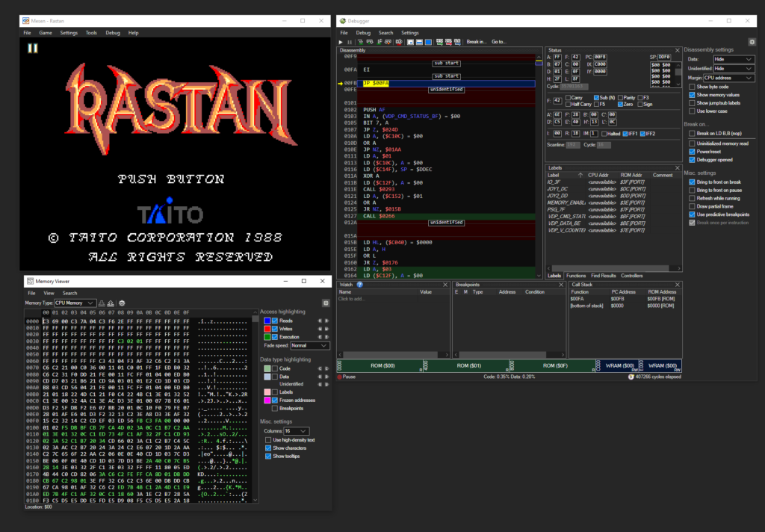This screenshot has width=765, height=532.
Task: Click the Break in... button
Action: (476, 42)
